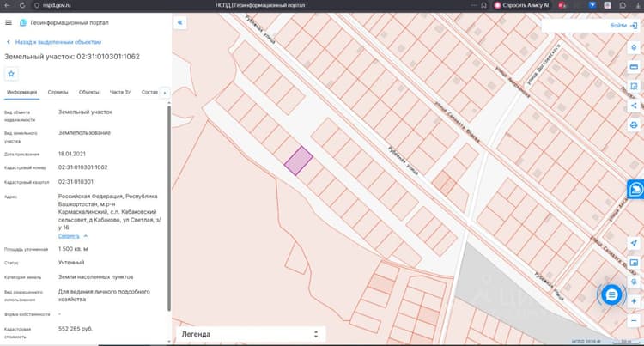Screen dimensions: 644x346
Task: Zoom out the map with minus button
Action: [x=634, y=320]
